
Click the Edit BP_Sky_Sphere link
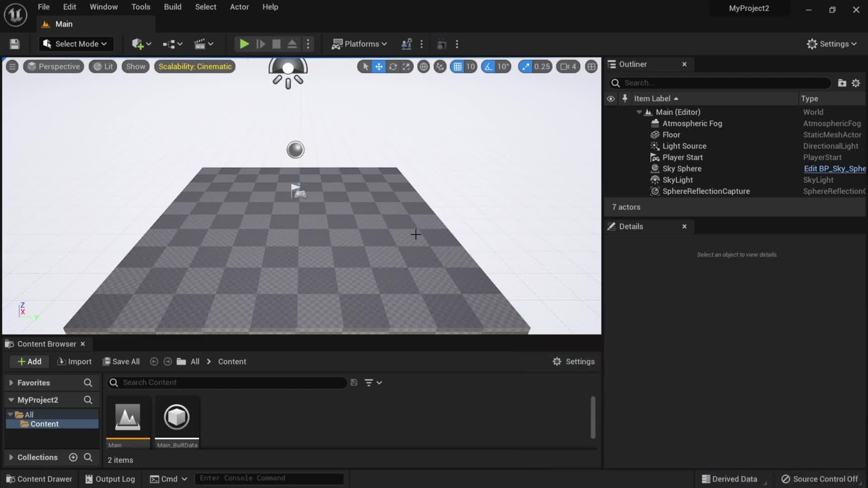[834, 169]
